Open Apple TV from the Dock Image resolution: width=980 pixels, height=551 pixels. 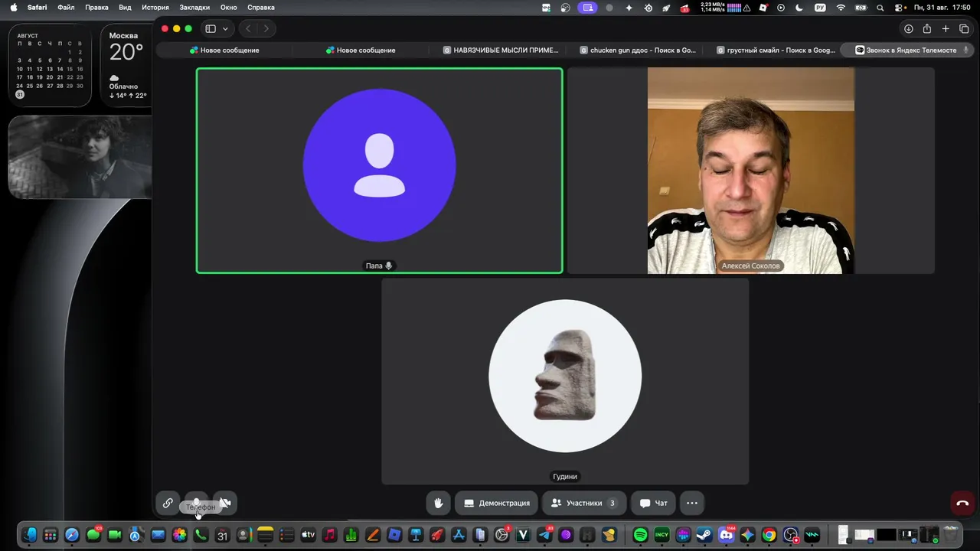308,535
